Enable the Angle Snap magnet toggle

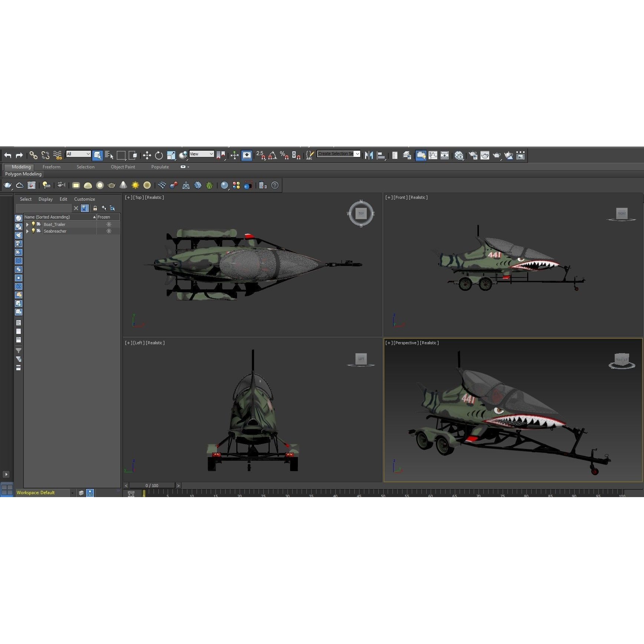pos(271,156)
